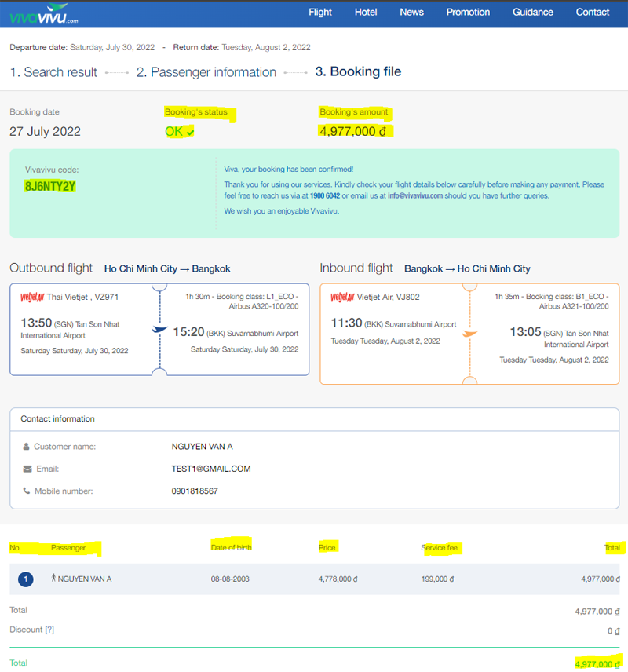Go to the News page
Viewport: 628px width, 672px height.
411,13
